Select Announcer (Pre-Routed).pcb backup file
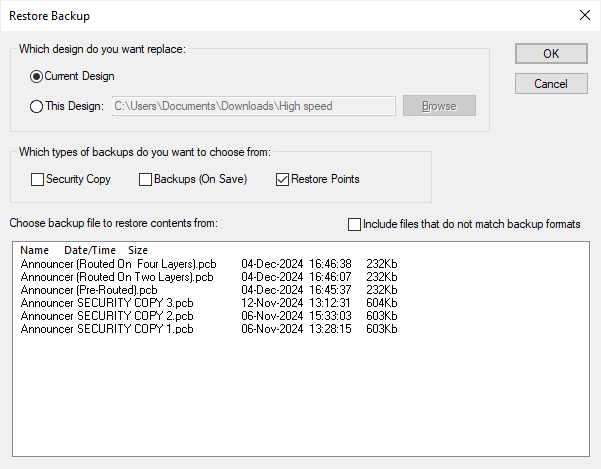Viewport: 601px width, 469px height. coord(88,289)
